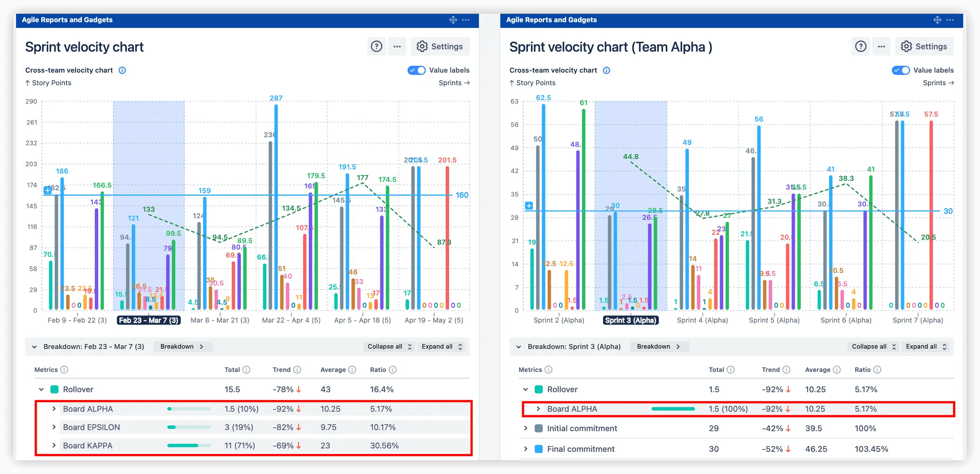Disable Value labels on Team Alpha chart
This screenshot has width=980, height=474.
click(x=901, y=70)
